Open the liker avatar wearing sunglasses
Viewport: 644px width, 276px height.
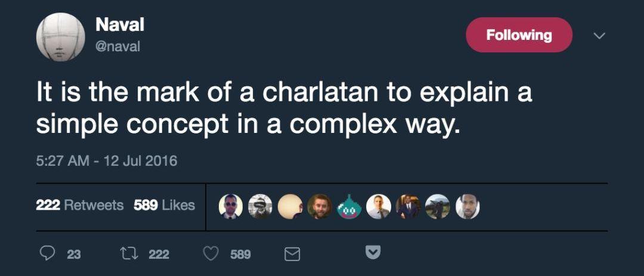(x=230, y=206)
